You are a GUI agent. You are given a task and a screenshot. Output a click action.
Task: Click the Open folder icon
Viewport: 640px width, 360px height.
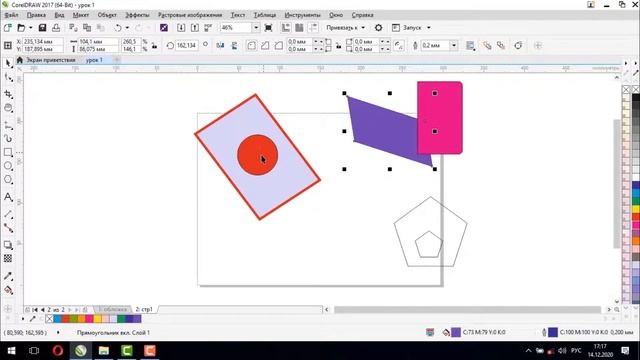tap(21, 28)
